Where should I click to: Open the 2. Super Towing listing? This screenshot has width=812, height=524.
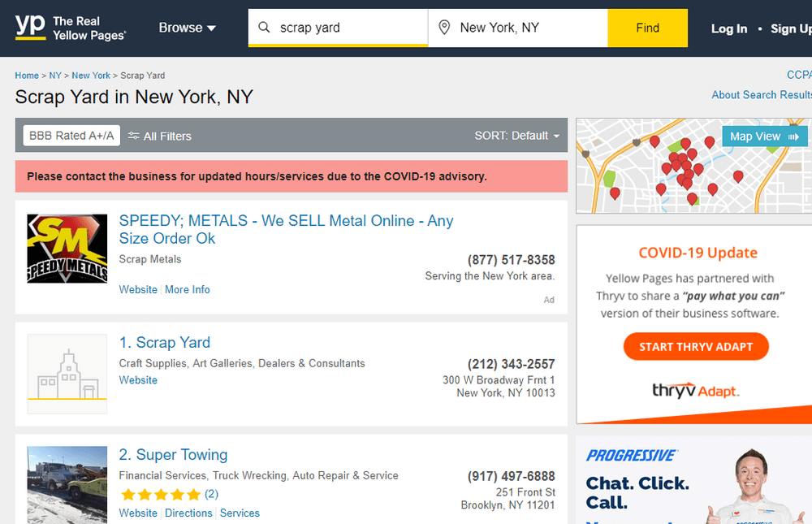point(173,455)
